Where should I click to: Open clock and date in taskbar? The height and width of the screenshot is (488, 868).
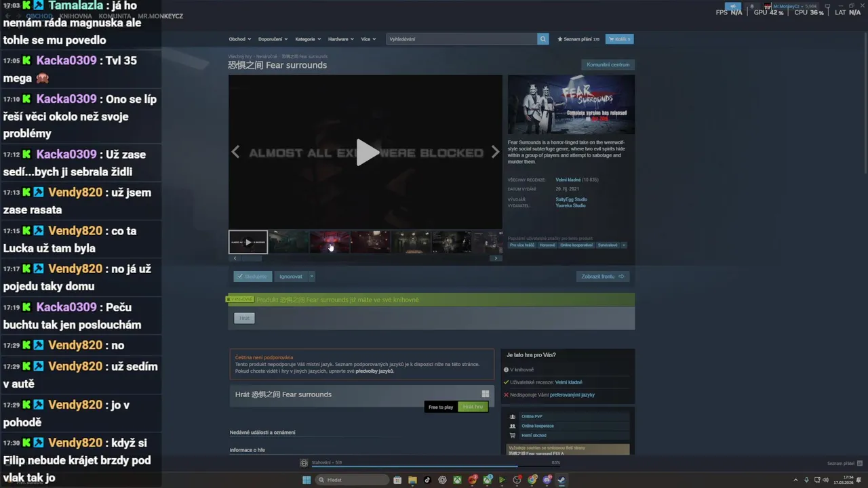[x=844, y=480]
